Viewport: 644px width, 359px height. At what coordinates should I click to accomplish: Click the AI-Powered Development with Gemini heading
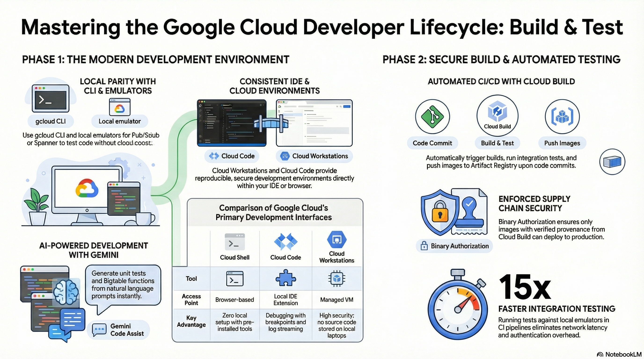[94, 250]
